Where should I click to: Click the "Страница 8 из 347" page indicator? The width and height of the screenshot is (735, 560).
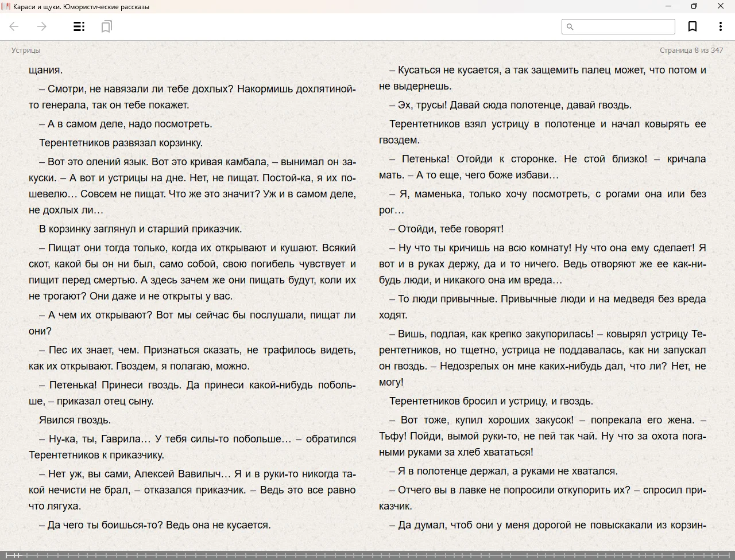click(x=691, y=50)
